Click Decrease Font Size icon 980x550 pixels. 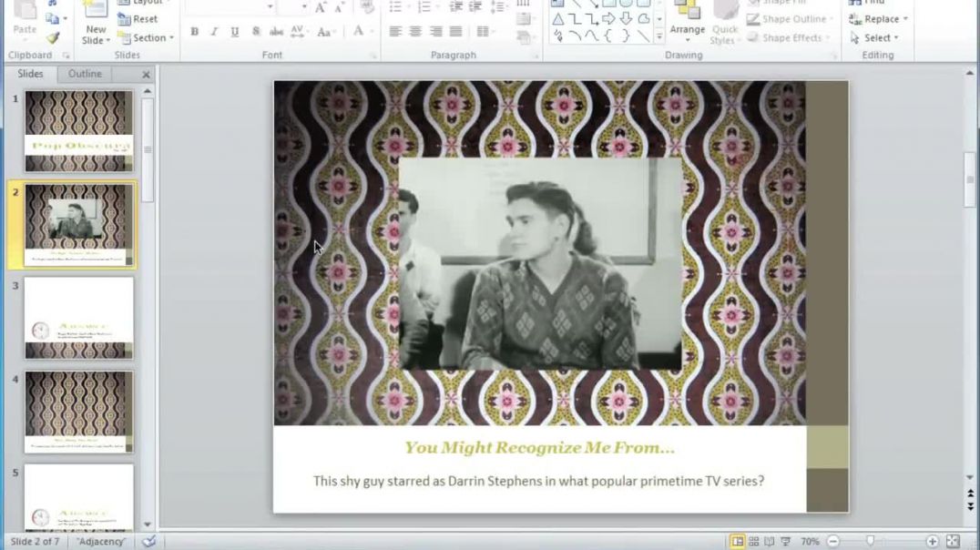[340, 7]
